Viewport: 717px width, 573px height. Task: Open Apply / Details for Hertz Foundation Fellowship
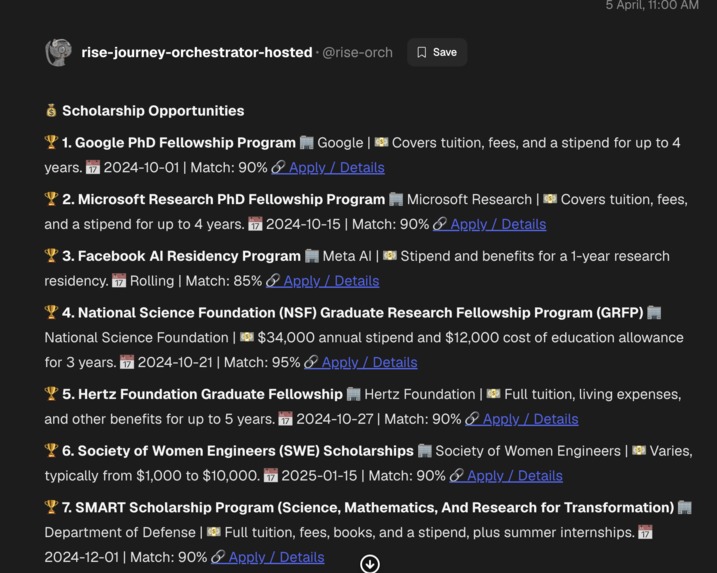pyautogui.click(x=522, y=419)
